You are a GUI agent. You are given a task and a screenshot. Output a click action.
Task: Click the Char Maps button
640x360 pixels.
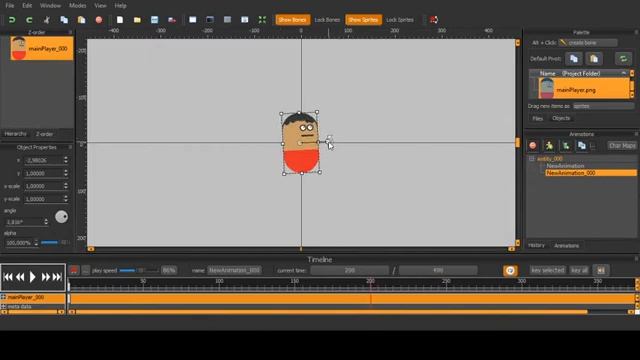tap(622, 146)
